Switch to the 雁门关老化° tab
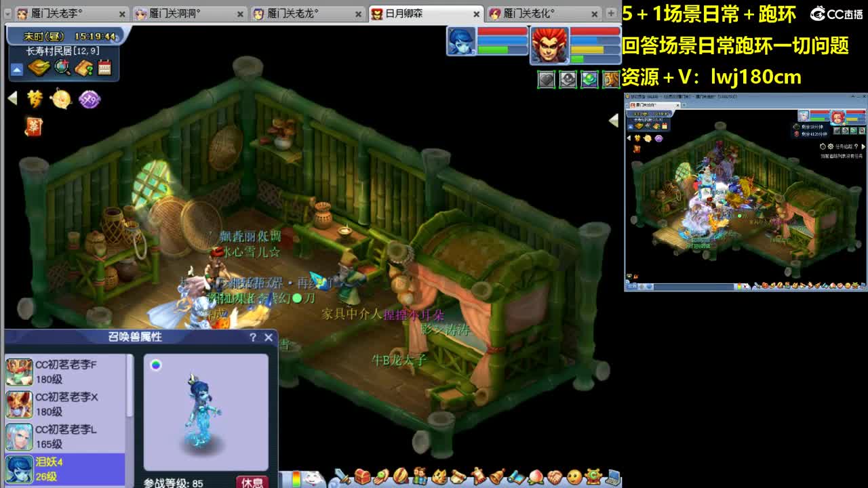Image resolution: width=868 pixels, height=488 pixels. tap(544, 14)
